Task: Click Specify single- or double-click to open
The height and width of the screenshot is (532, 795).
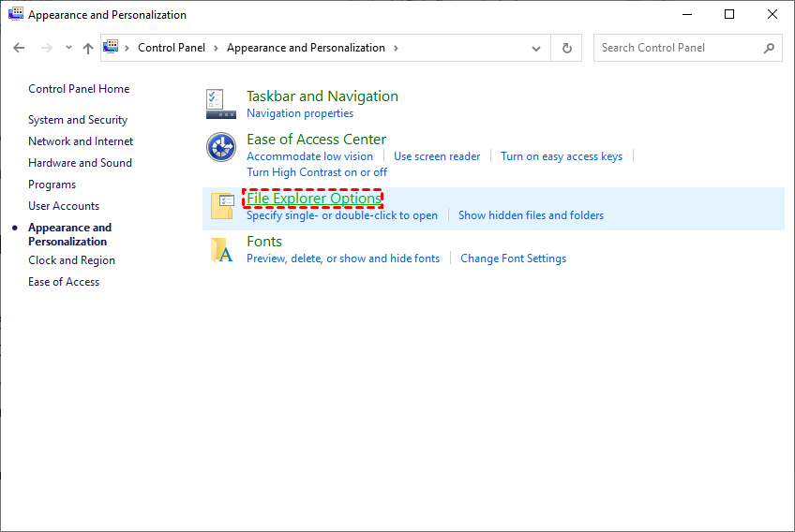Action: coord(342,215)
